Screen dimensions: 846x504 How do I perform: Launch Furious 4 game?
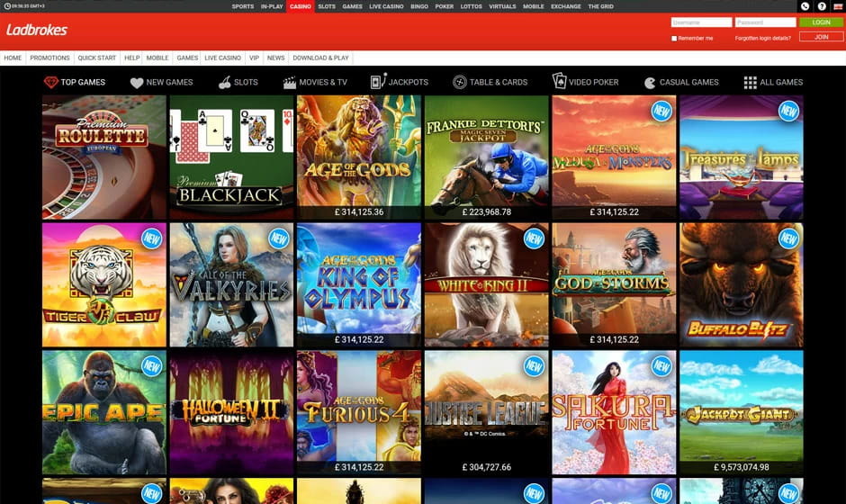coord(359,412)
